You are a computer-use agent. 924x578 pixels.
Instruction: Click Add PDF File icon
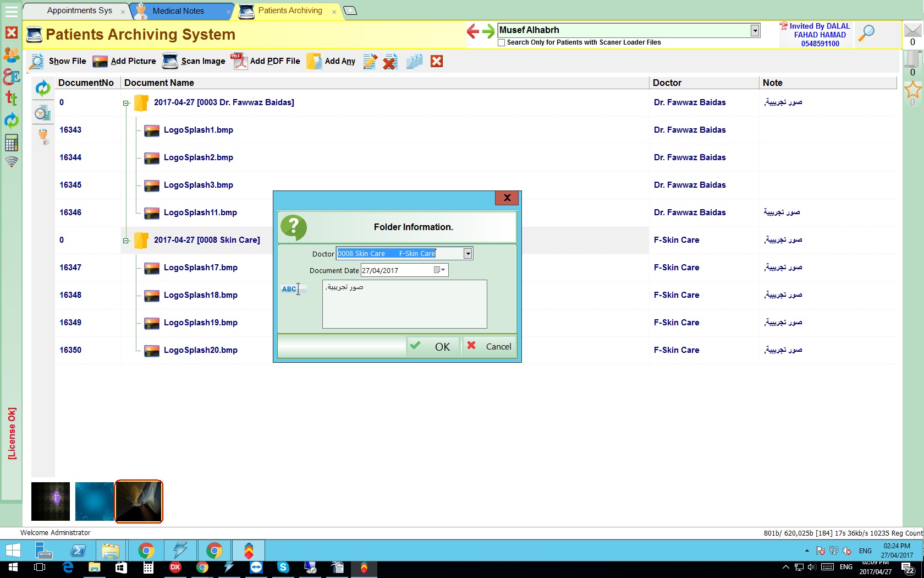(x=239, y=61)
